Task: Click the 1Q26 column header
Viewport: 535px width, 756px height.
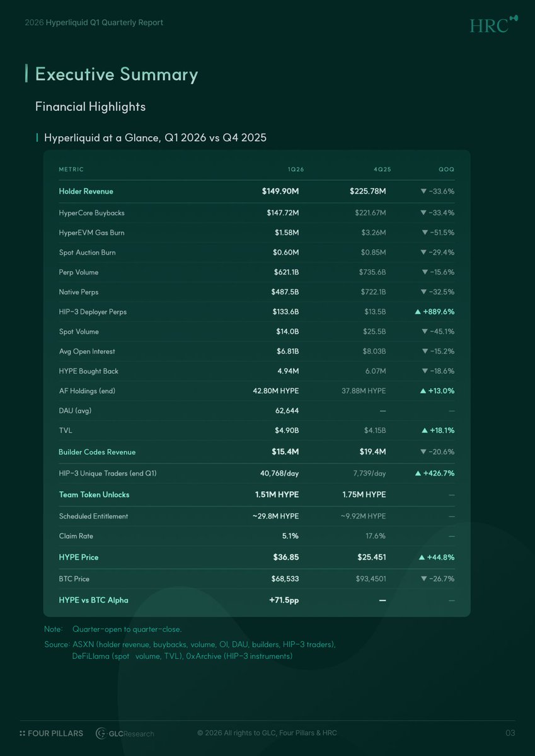Action: click(296, 169)
